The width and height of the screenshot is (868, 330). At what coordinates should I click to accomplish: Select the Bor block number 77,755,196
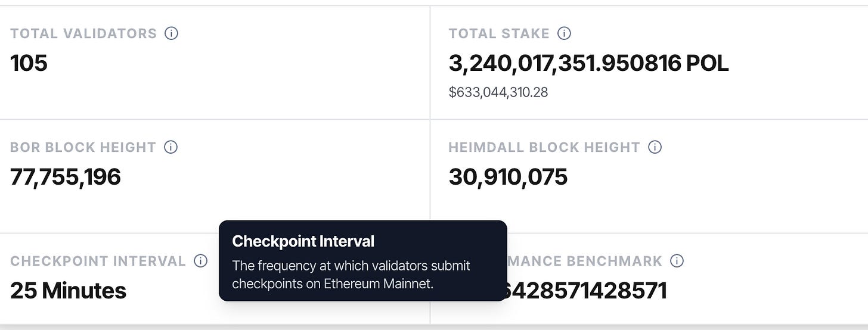pos(66,177)
